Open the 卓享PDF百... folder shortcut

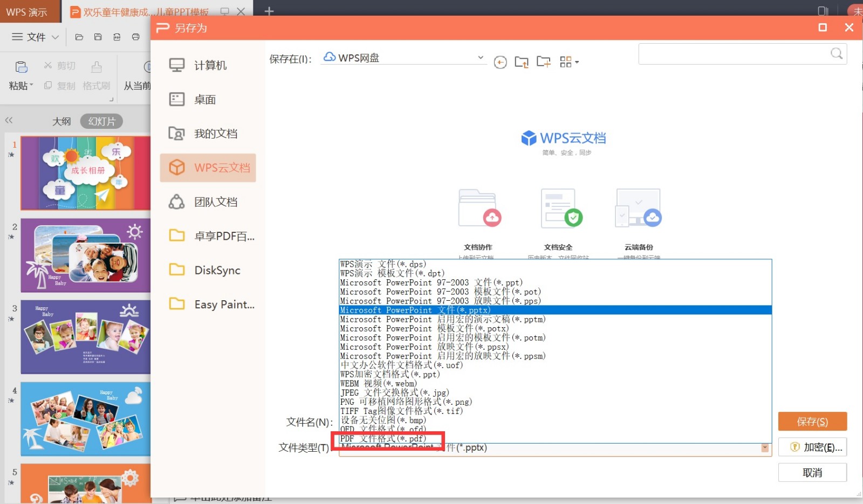[208, 236]
